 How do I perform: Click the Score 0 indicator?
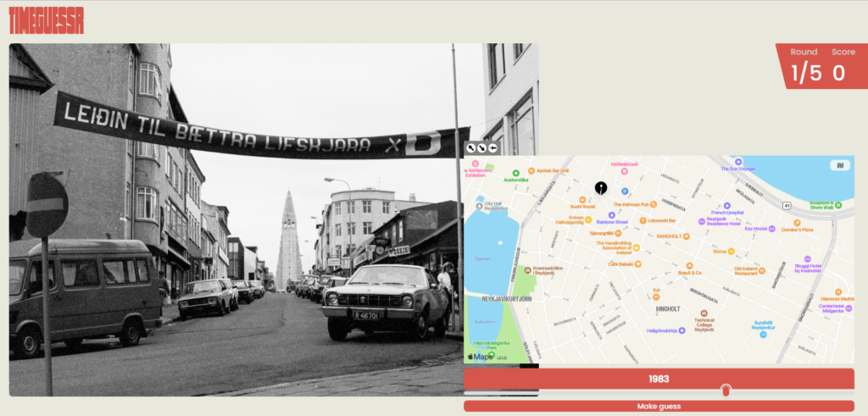point(842,66)
